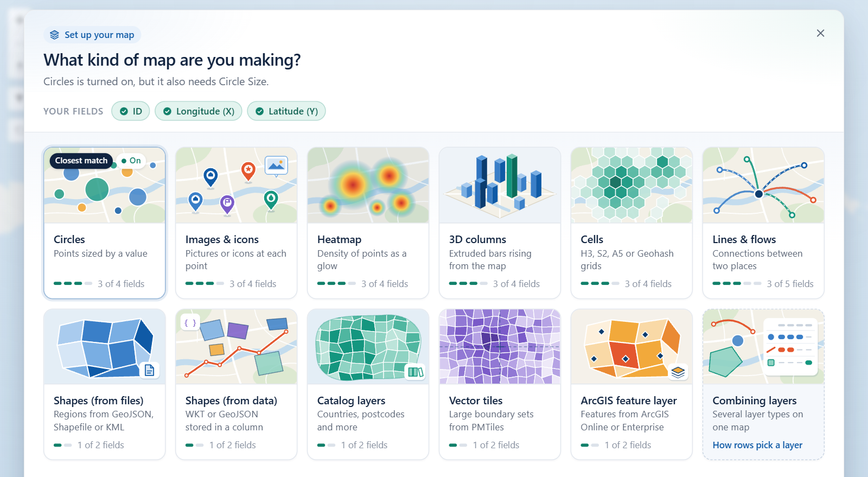Click 'Circles is turned on' message text
Screen dimensions: 868x477
point(156,81)
